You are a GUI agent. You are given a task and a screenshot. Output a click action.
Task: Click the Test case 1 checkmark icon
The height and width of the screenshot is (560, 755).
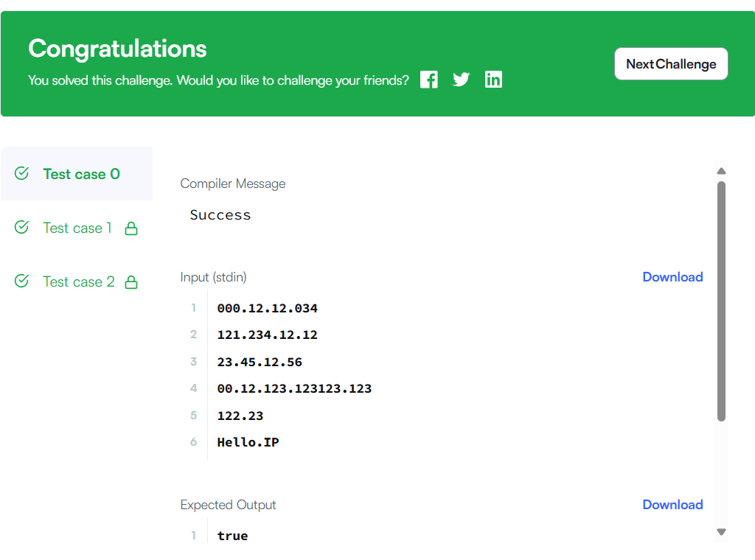(x=21, y=227)
